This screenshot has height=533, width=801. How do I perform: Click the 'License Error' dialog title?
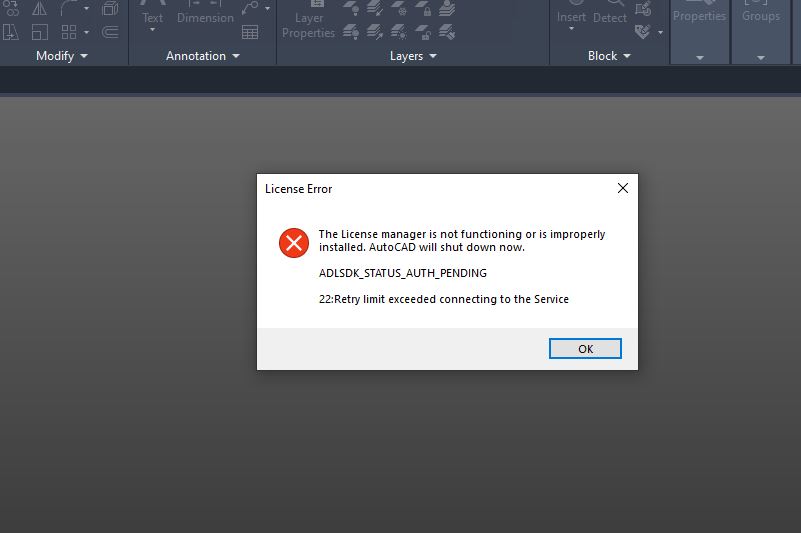298,189
